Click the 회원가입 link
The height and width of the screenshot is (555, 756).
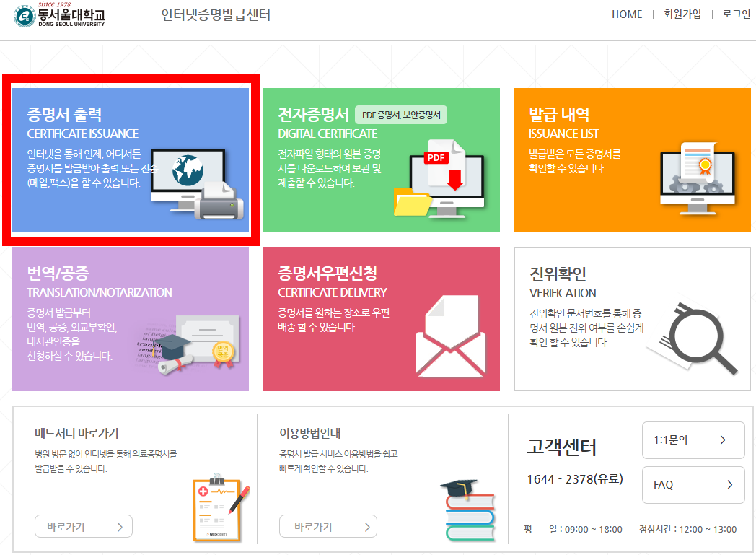point(681,14)
